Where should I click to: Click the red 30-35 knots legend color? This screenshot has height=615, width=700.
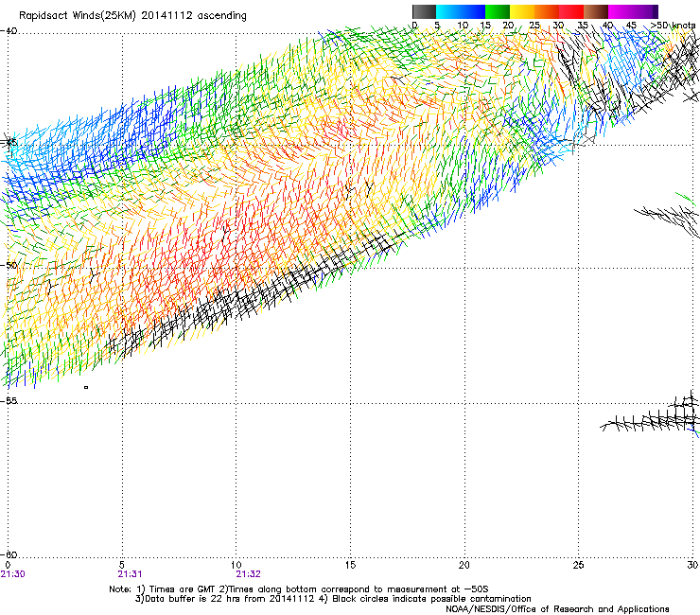pos(571,11)
